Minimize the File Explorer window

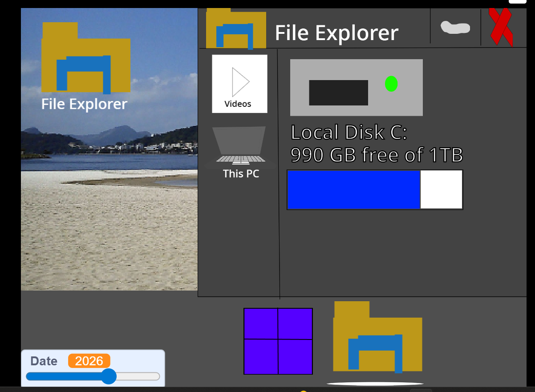click(x=455, y=28)
